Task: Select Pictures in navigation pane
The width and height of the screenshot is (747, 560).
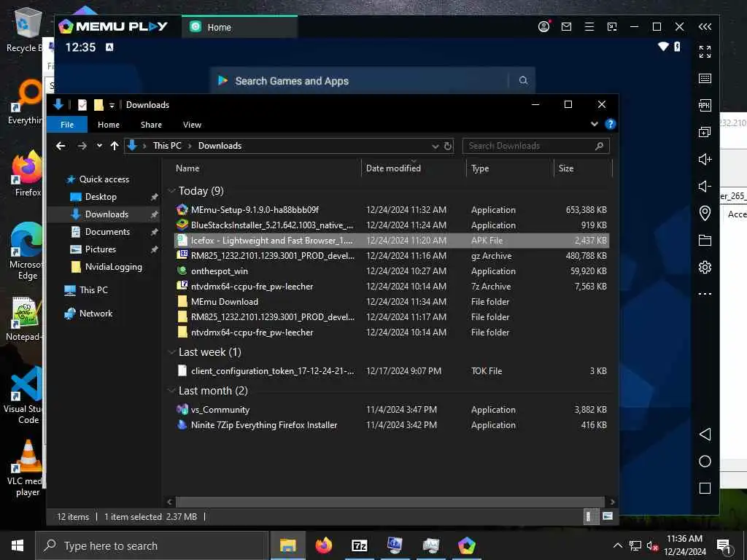Action: [x=100, y=249]
